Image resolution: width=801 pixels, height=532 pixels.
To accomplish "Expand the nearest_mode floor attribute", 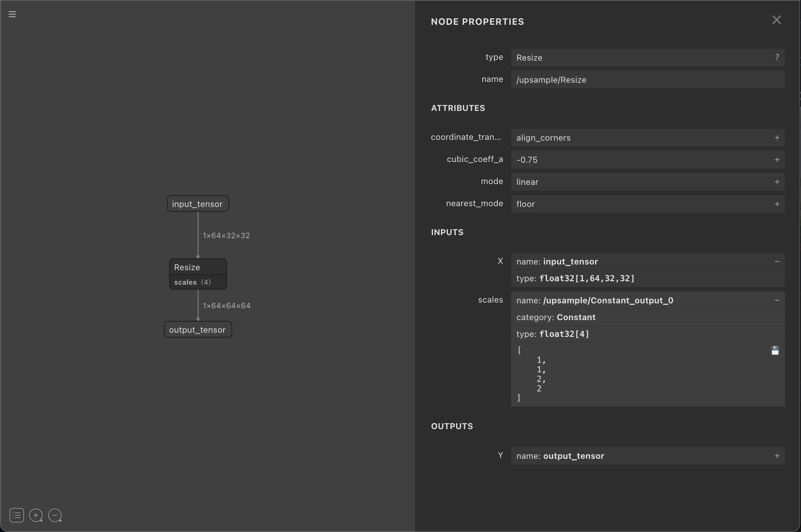I will point(777,204).
